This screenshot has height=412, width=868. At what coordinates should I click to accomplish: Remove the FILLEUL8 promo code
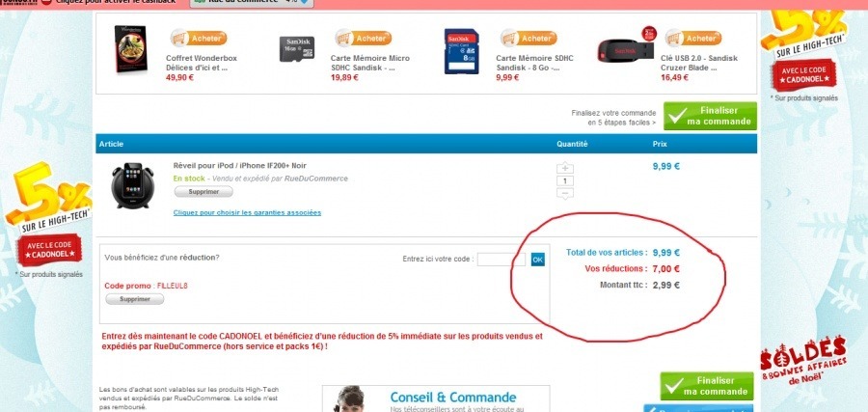(x=134, y=299)
